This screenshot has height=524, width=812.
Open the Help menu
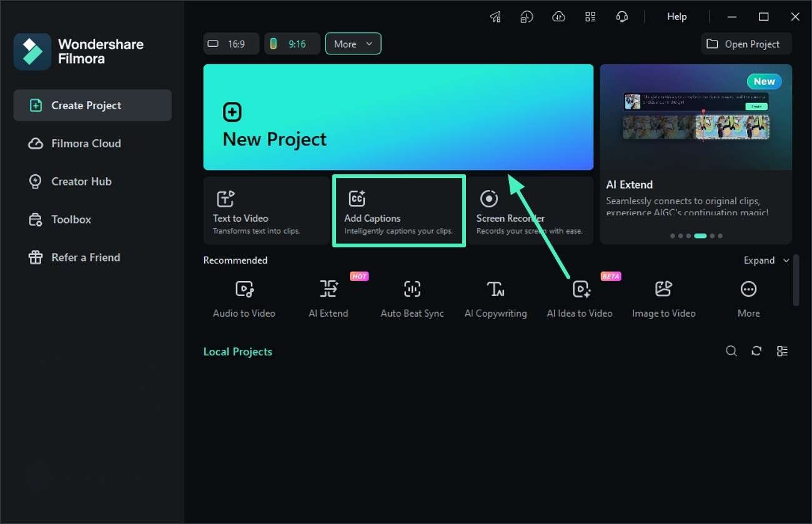(676, 17)
